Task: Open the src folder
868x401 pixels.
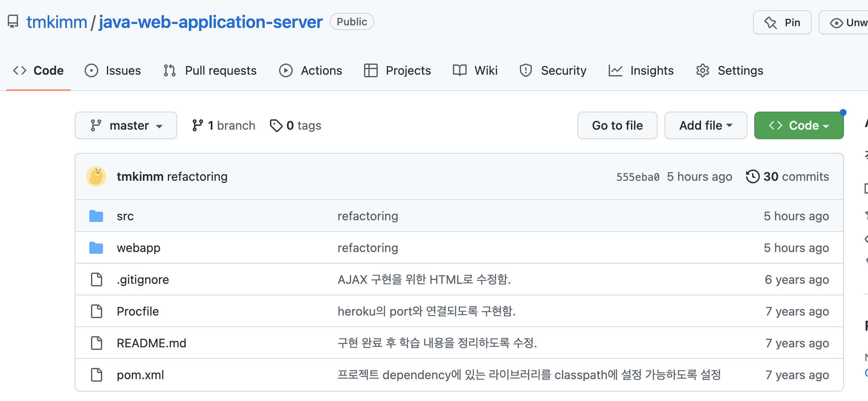Action: (x=125, y=216)
